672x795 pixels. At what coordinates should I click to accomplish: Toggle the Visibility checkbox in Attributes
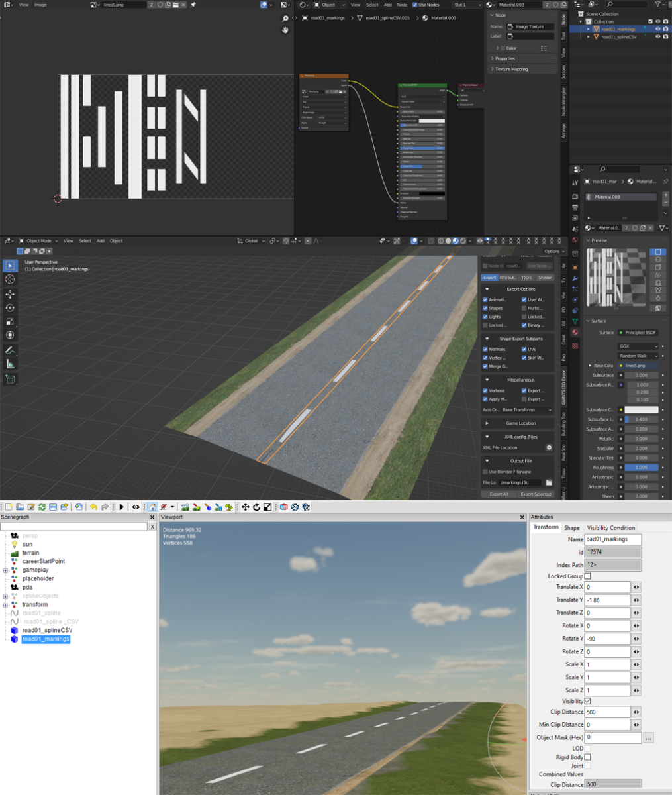[587, 701]
